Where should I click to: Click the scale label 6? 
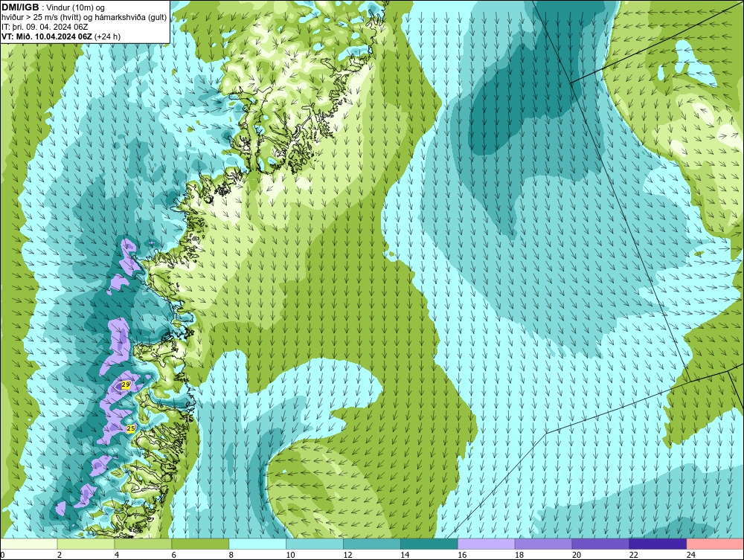point(174,555)
